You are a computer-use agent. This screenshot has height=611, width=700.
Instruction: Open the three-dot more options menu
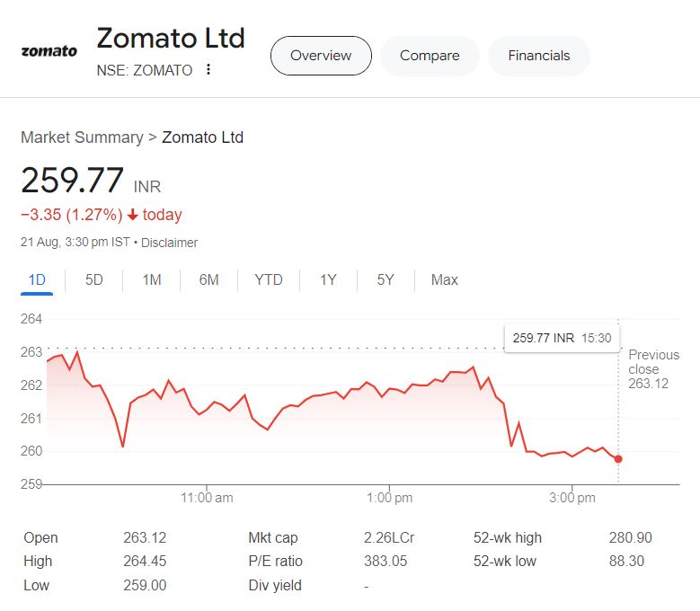pos(208,70)
